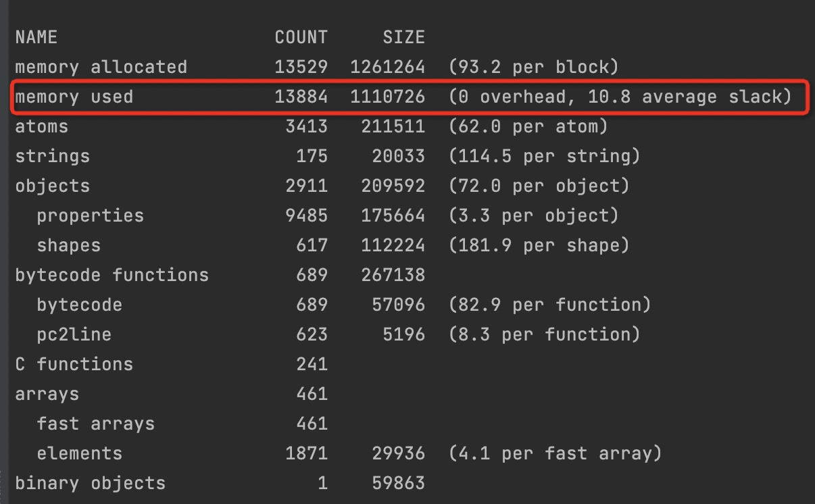Viewport: 815px width, 504px height.
Task: Click the 'atoms' row label
Action: click(x=42, y=126)
